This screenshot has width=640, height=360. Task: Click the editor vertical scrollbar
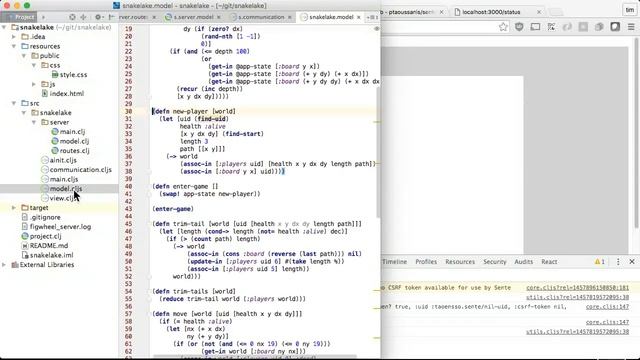(378, 151)
